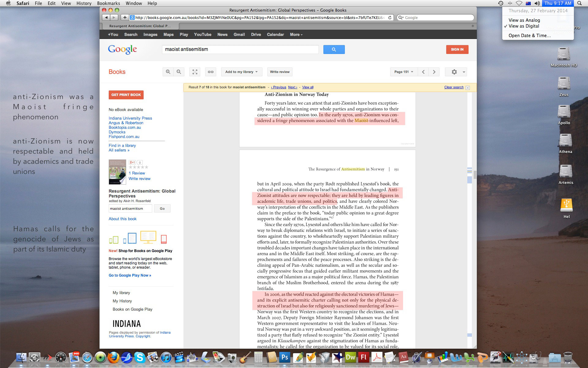Open Flash from the dock
The width and height of the screenshot is (588, 368).
click(364, 357)
